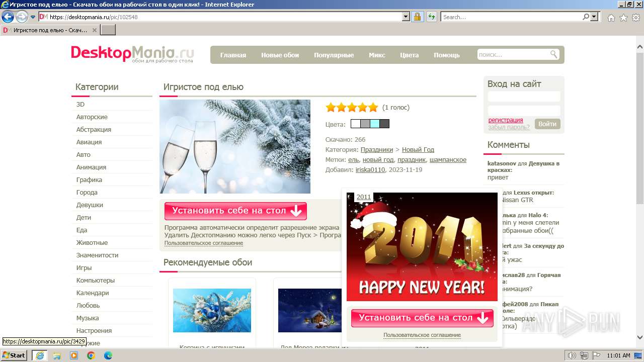Open the Знаменитости category
The height and width of the screenshot is (362, 644).
(x=97, y=255)
